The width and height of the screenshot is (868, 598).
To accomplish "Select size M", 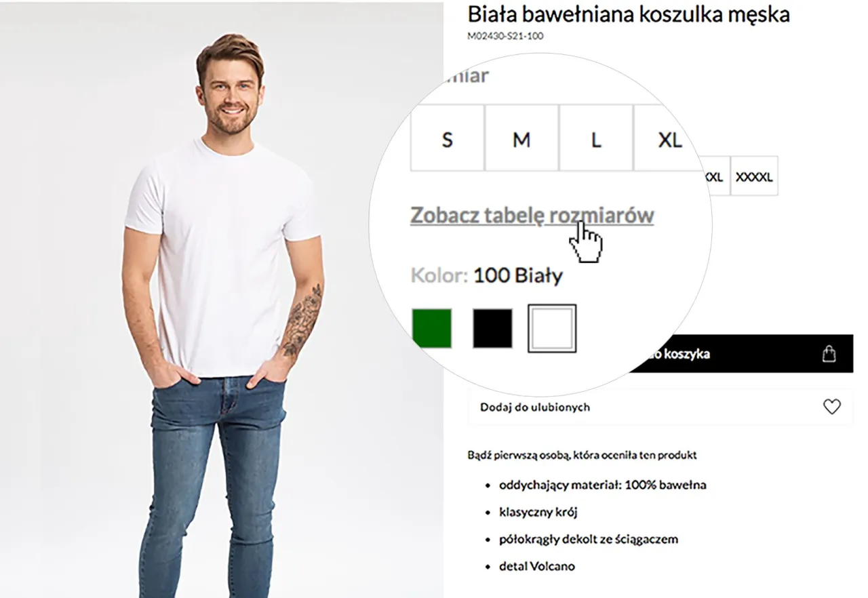I will click(x=521, y=139).
